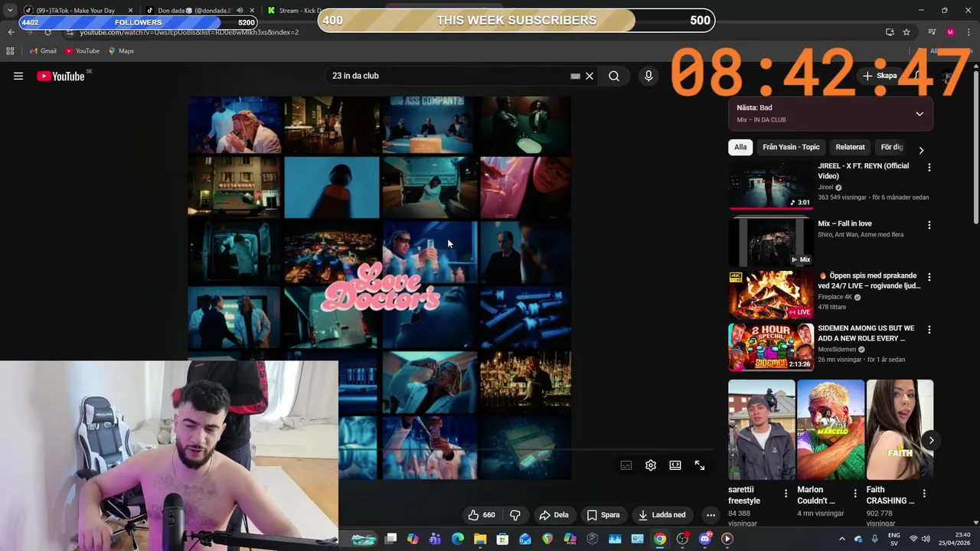Image resolution: width=980 pixels, height=551 pixels.
Task: Open Google Chrome taskbar icon
Action: pyautogui.click(x=660, y=539)
